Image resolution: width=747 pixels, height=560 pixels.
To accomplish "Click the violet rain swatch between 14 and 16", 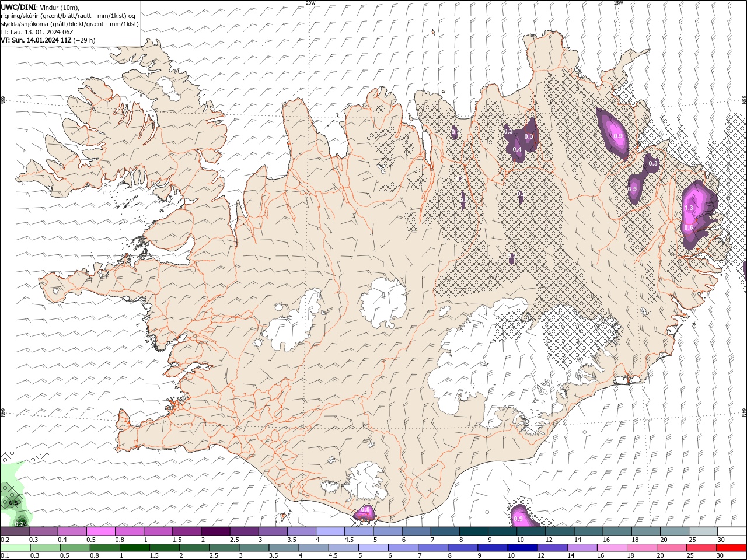I will point(582,548).
